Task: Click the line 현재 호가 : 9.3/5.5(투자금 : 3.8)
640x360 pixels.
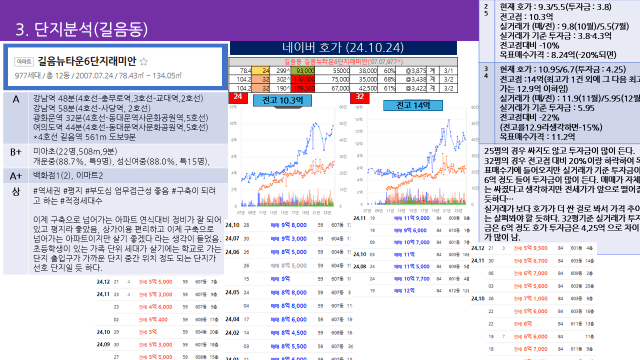Action: [x=556, y=7]
